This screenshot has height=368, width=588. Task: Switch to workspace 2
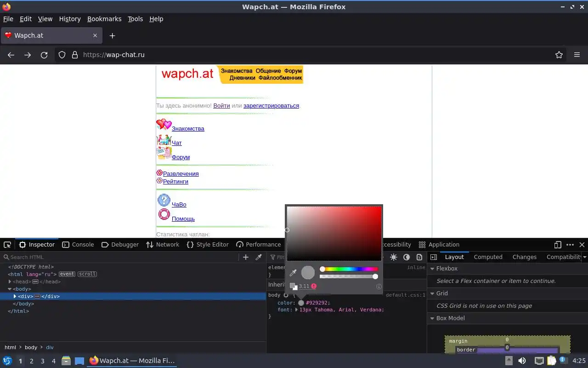point(31,361)
